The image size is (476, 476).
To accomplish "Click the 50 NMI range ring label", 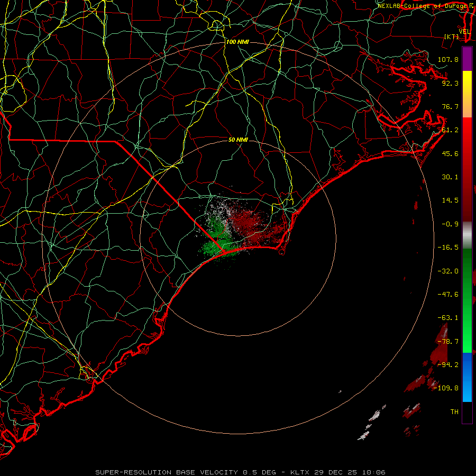I will pyautogui.click(x=238, y=140).
